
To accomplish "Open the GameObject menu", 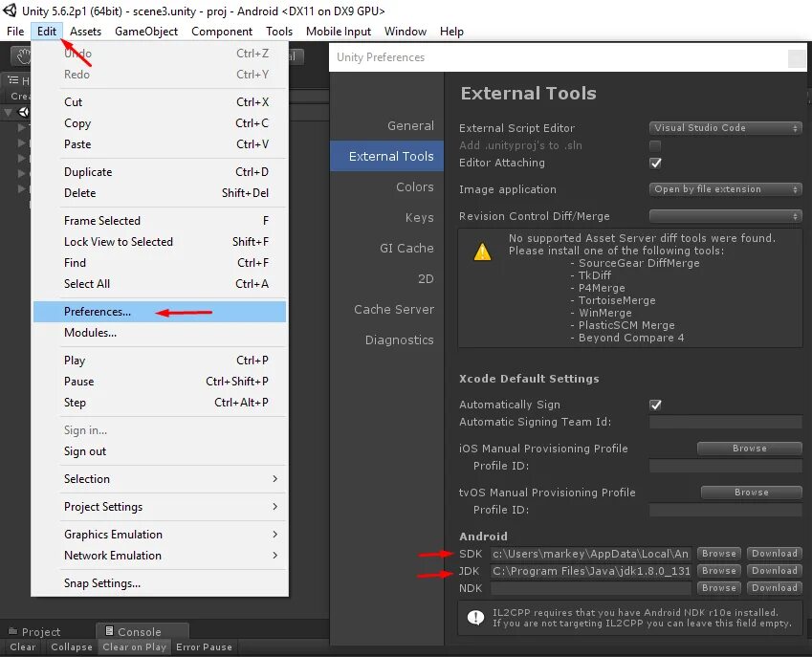I will click(x=146, y=32).
